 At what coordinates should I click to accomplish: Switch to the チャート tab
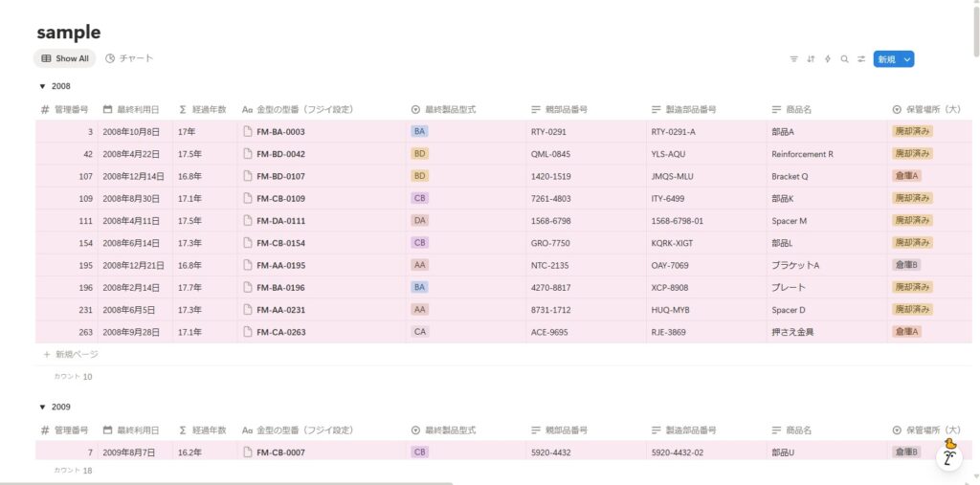click(129, 58)
